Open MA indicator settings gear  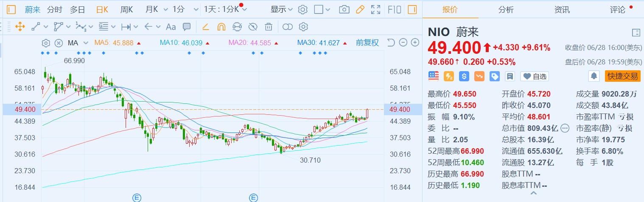tap(46, 43)
